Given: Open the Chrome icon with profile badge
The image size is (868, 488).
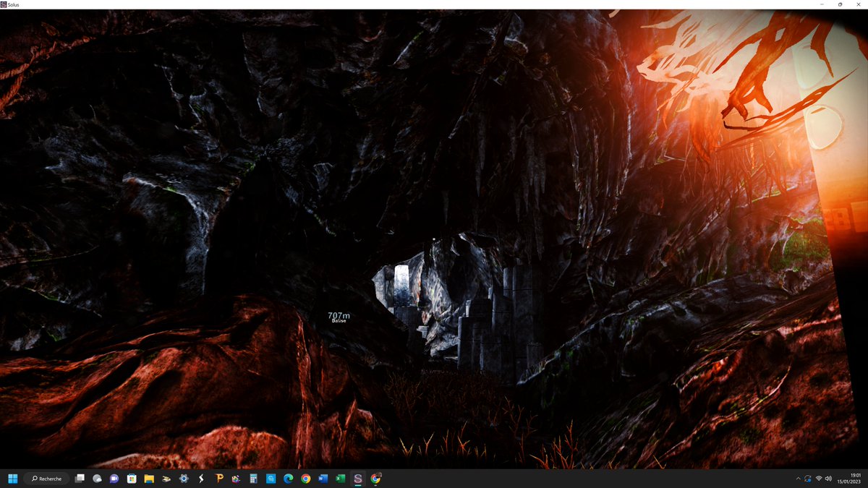Looking at the screenshot, I should (x=375, y=479).
